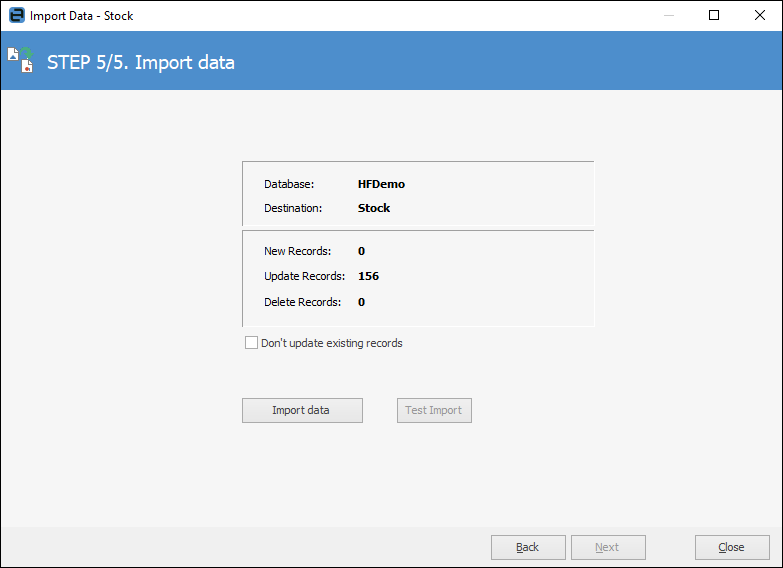
Task: Click the Update Records value "156"
Action: (x=368, y=276)
